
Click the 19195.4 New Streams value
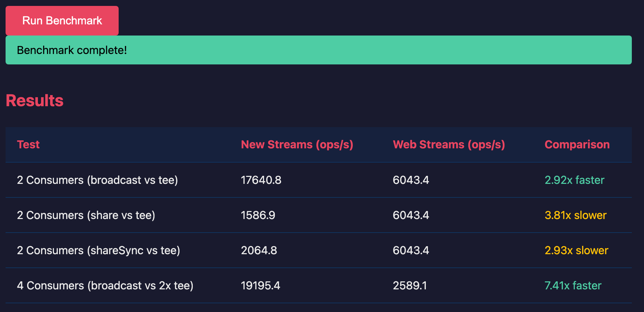coord(260,286)
